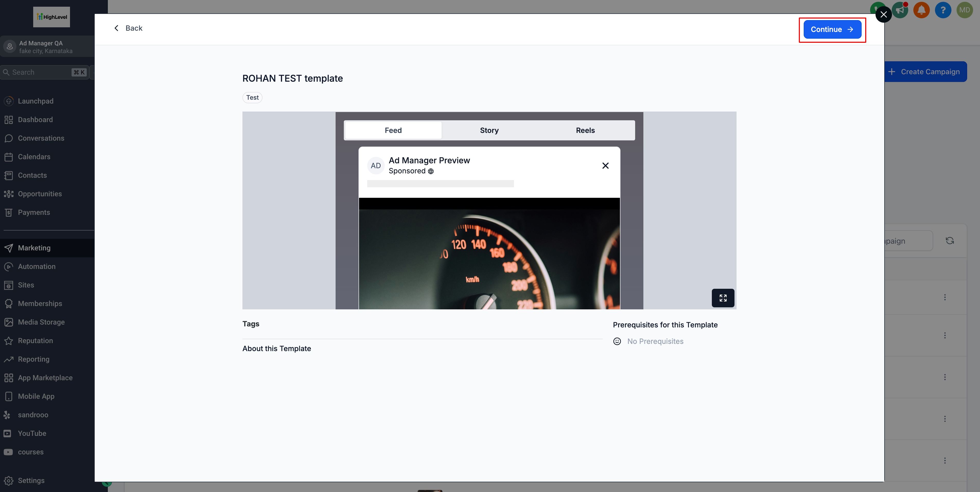Navigate to Media Storage section
This screenshot has height=492, width=980.
pos(41,322)
